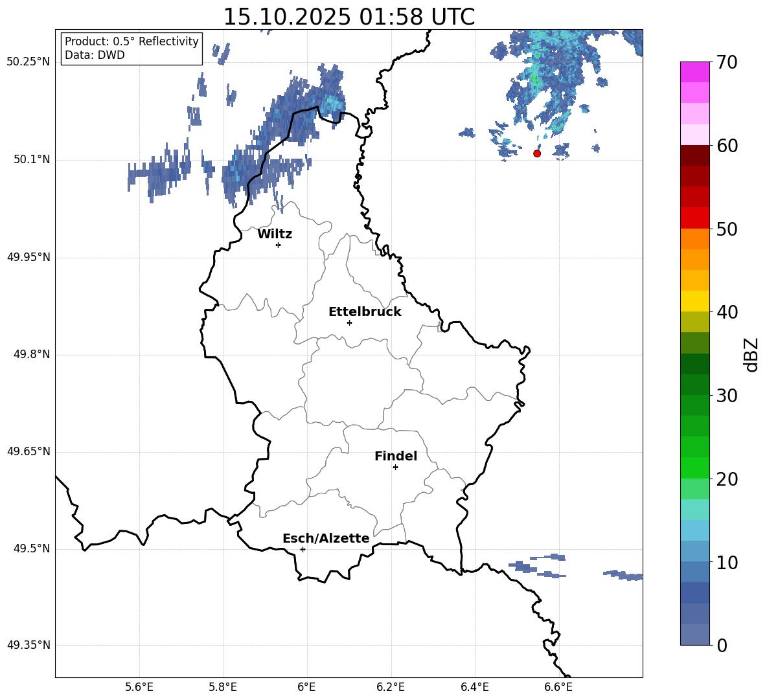Click the 0 dBZ colorbar tick label
The image size is (767, 700).
coord(722,645)
